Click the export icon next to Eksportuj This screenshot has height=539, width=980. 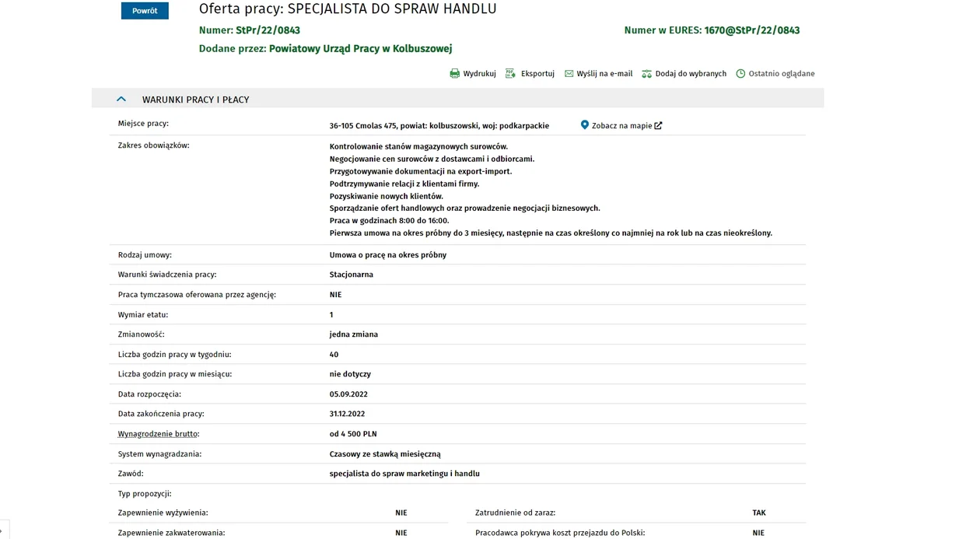click(510, 74)
